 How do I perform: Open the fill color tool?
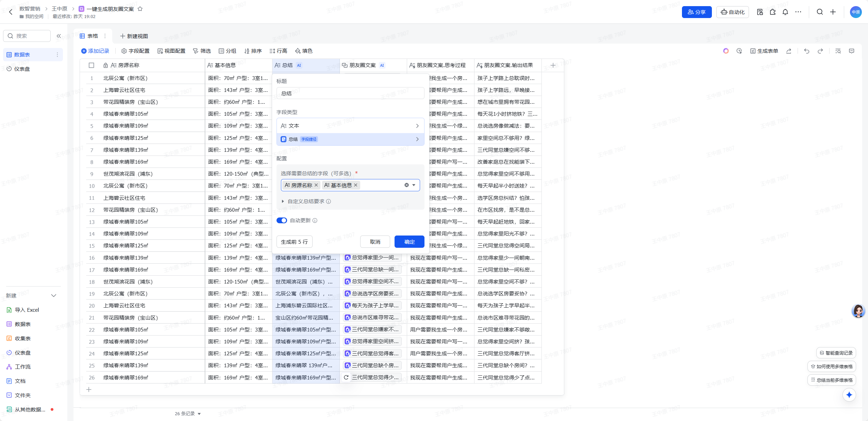303,51
